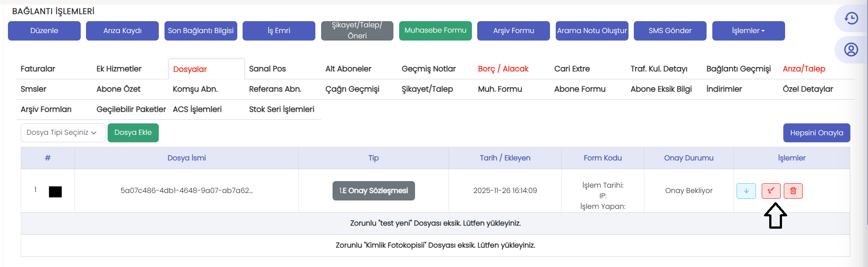Click the Muhasebe Formu button
868x267 pixels.
pyautogui.click(x=435, y=31)
